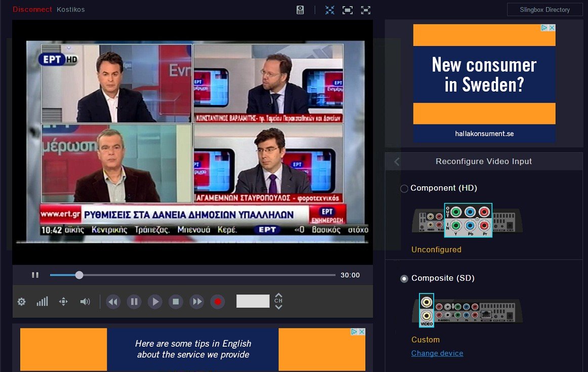Select the Component (HD) radio button
This screenshot has width=588, height=372.
(404, 189)
